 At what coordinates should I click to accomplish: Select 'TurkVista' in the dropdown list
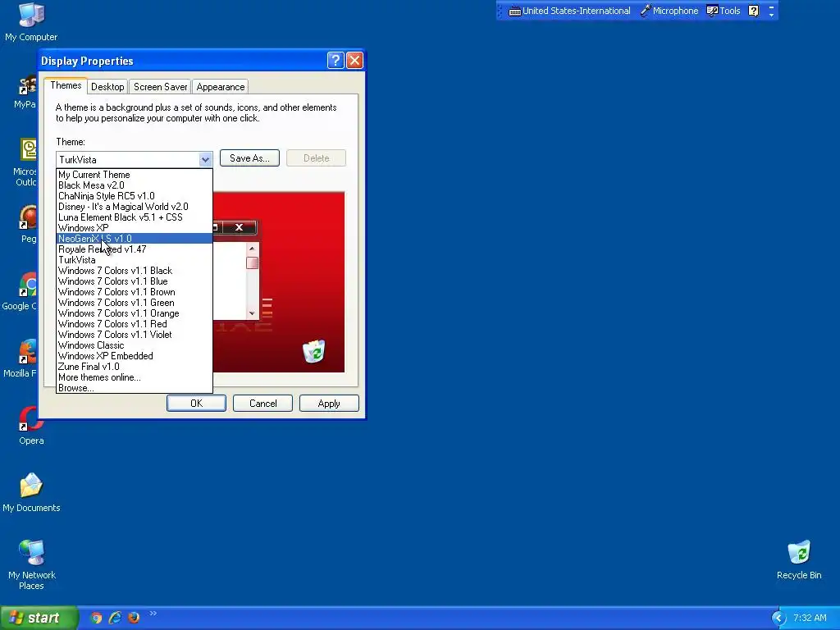[x=135, y=260]
